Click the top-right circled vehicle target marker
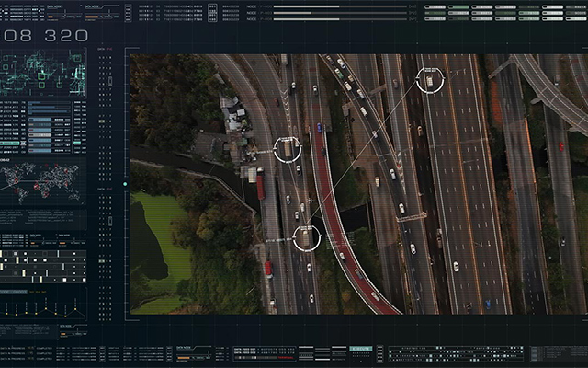Screen dimensions: 588x368 tap(429, 79)
